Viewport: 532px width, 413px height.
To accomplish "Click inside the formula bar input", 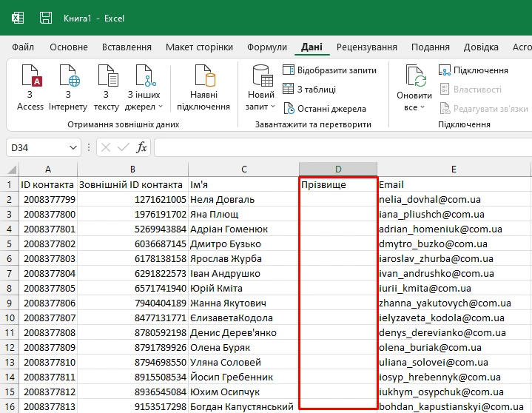I will point(340,147).
